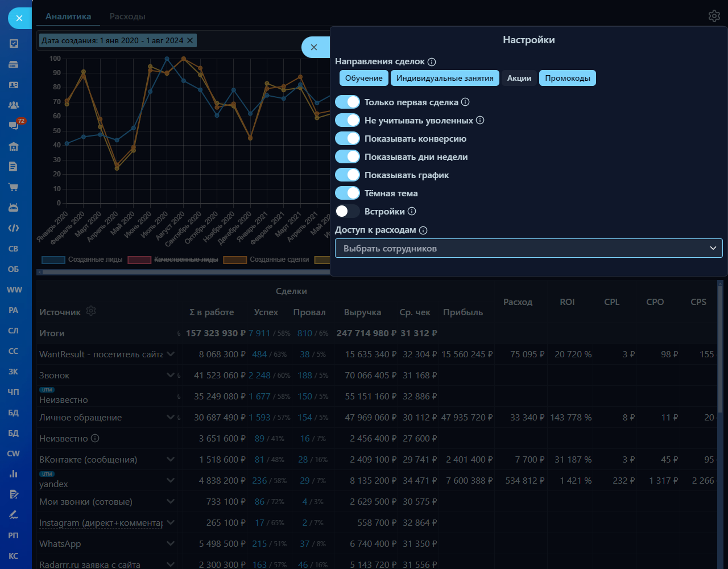Open the chat messages icon with 72 badge
This screenshot has height=569, width=728.
14,125
